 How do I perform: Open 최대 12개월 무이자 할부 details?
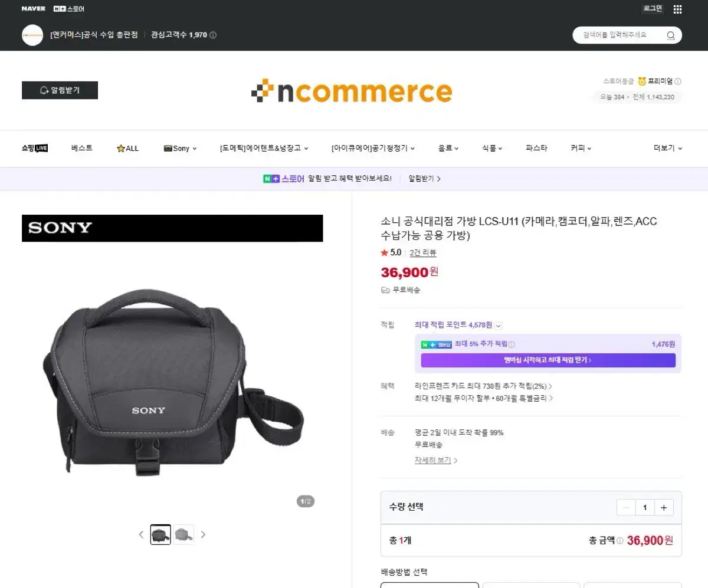click(x=484, y=398)
